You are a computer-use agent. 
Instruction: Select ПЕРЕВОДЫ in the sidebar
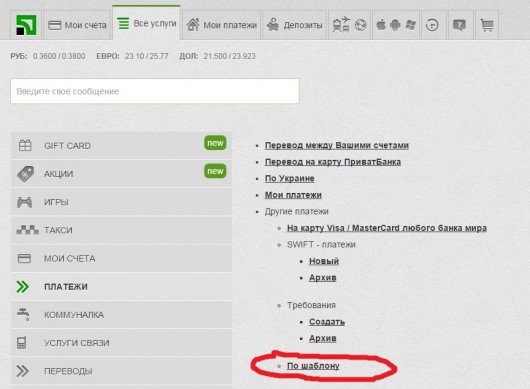[121, 371]
